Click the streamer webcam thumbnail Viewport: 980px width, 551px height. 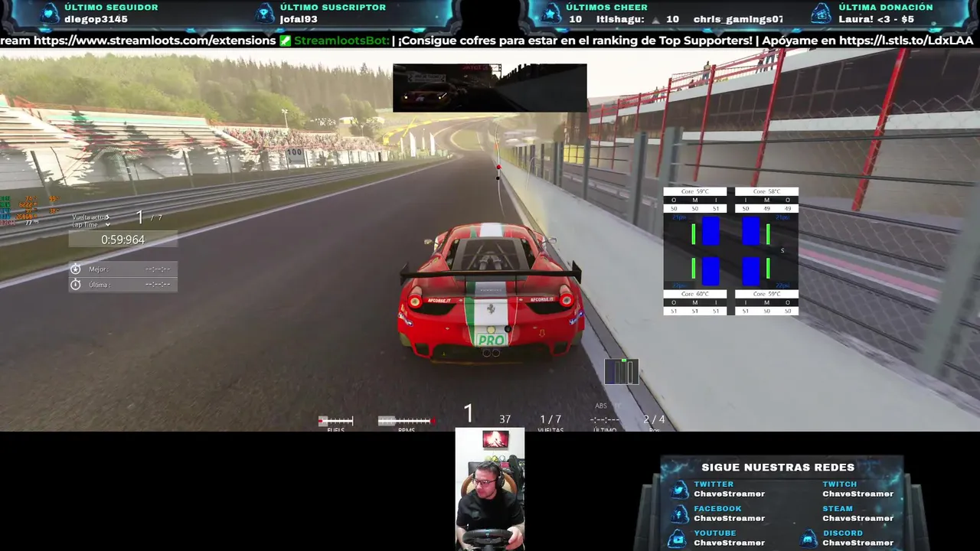tap(490, 489)
